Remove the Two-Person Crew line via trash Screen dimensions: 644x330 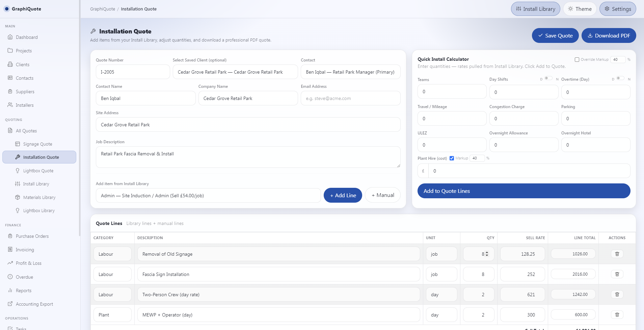[x=617, y=295]
